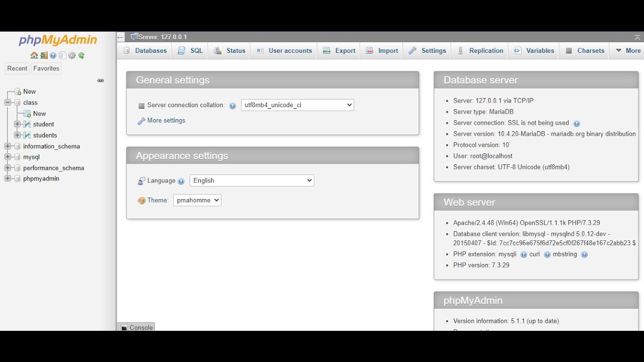Open navigation panel settings gear icon
This screenshot has width=644, height=362.
[x=72, y=55]
